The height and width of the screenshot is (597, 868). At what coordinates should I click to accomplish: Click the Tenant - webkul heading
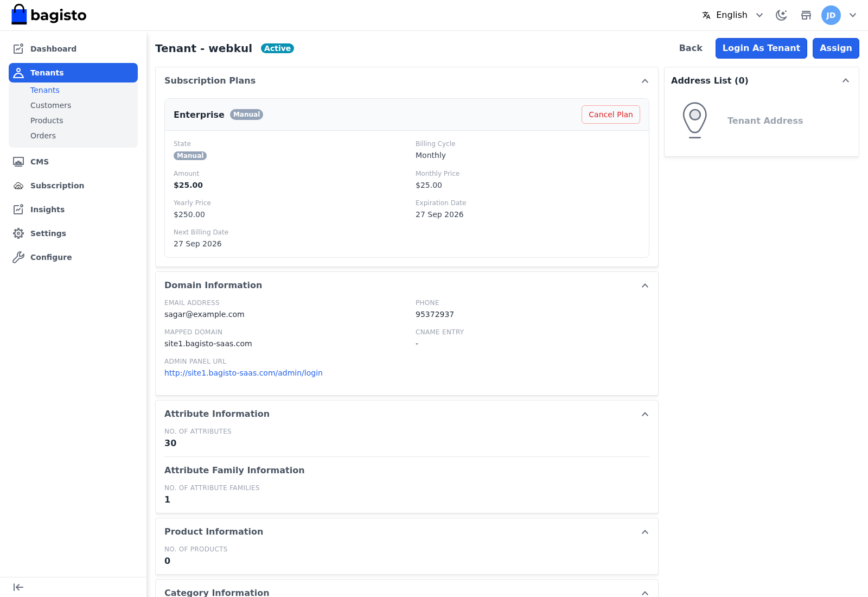coord(203,48)
